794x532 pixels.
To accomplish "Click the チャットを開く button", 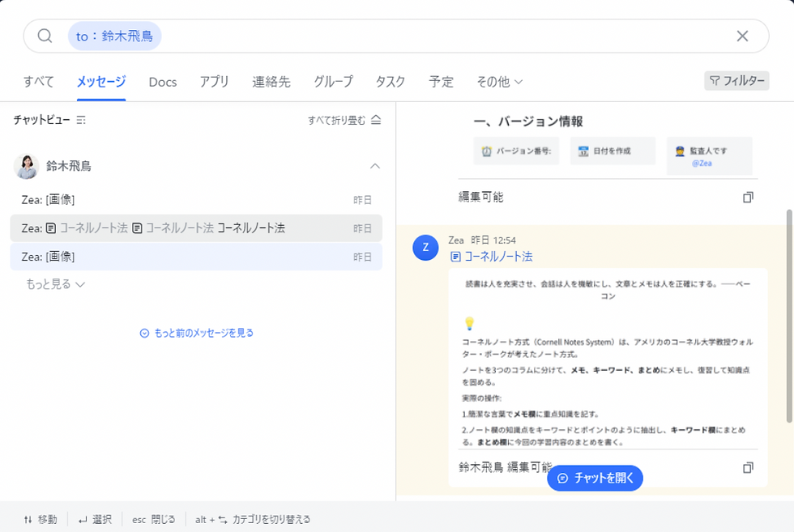I will [595, 478].
